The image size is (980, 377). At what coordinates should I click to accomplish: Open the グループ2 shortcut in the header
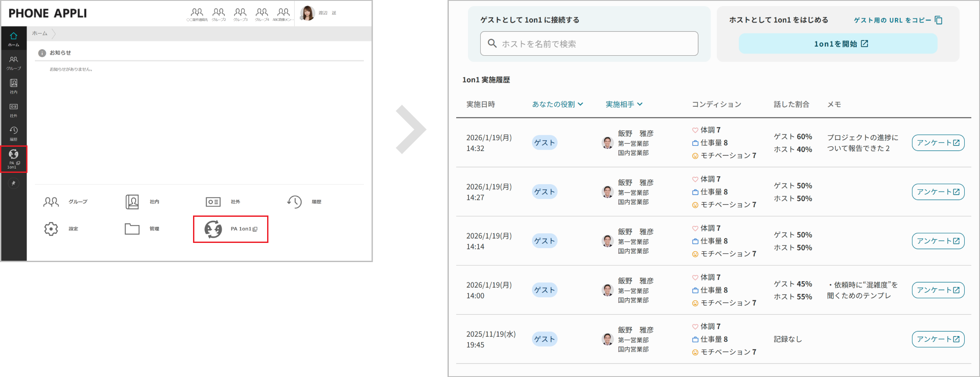[x=219, y=14]
